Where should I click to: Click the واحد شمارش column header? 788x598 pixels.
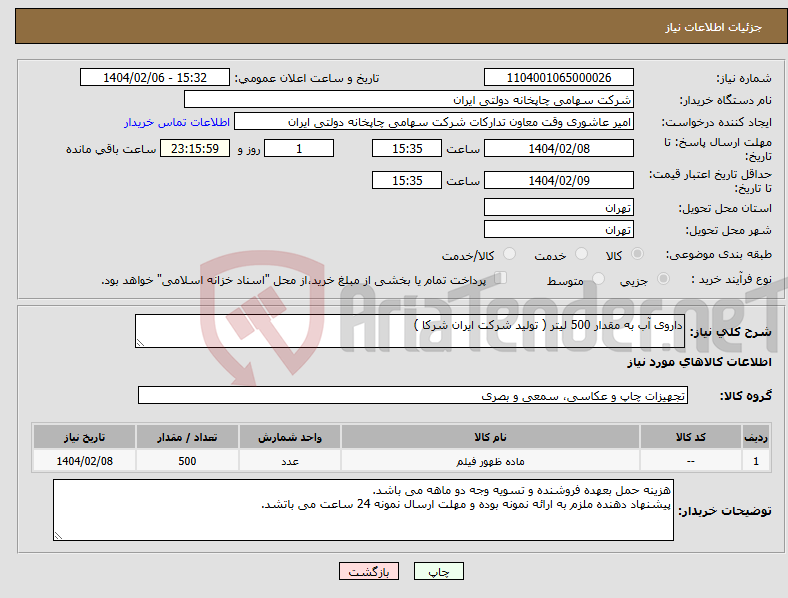click(290, 437)
